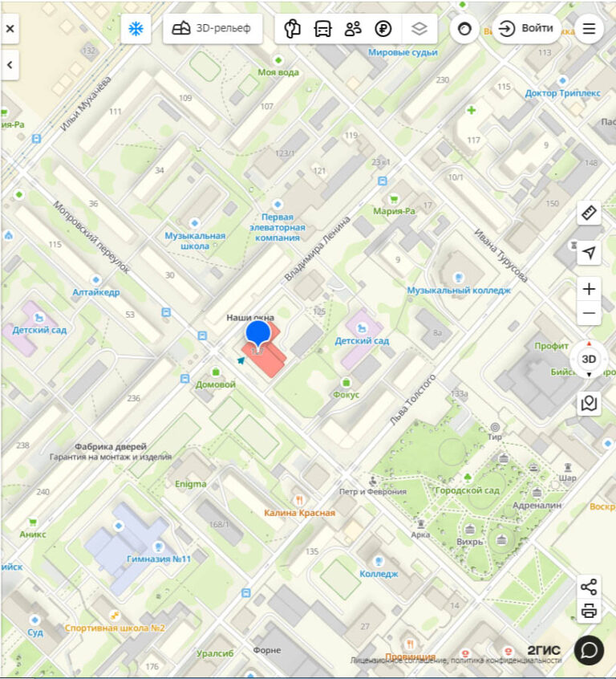Select Музыкальный колледж on the map
Image resolution: width=616 pixels, height=679 pixels.
click(459, 290)
